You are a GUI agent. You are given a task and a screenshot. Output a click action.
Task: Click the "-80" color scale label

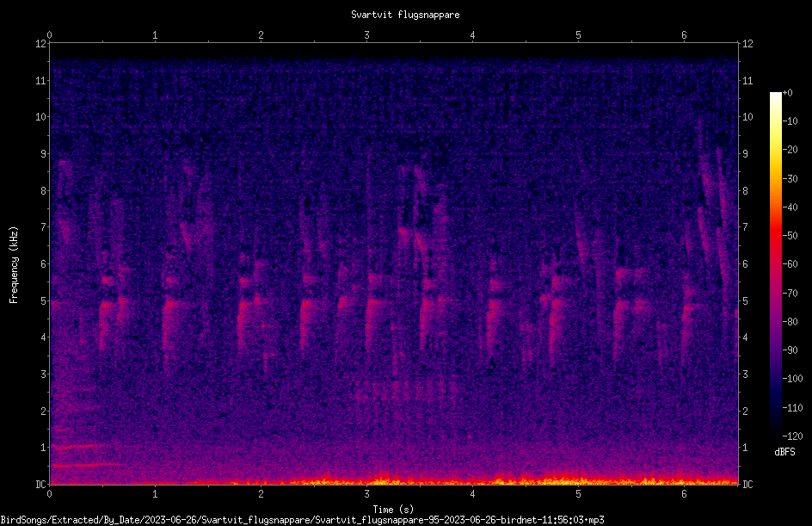790,322
